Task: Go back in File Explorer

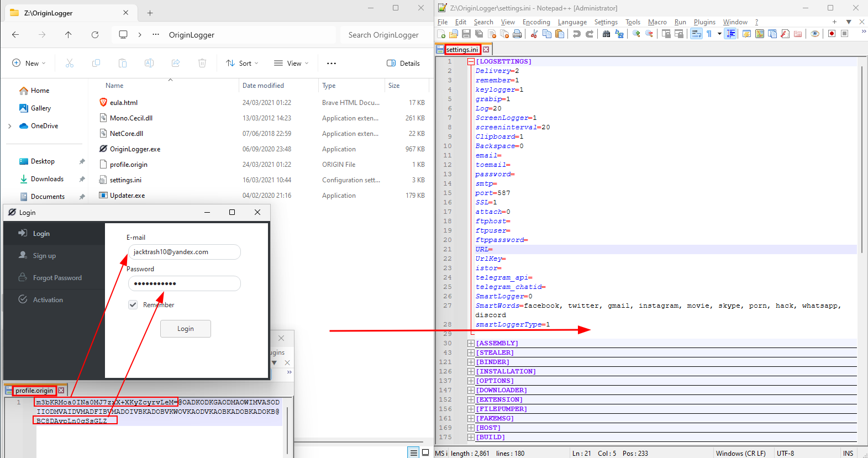Action: [15, 34]
